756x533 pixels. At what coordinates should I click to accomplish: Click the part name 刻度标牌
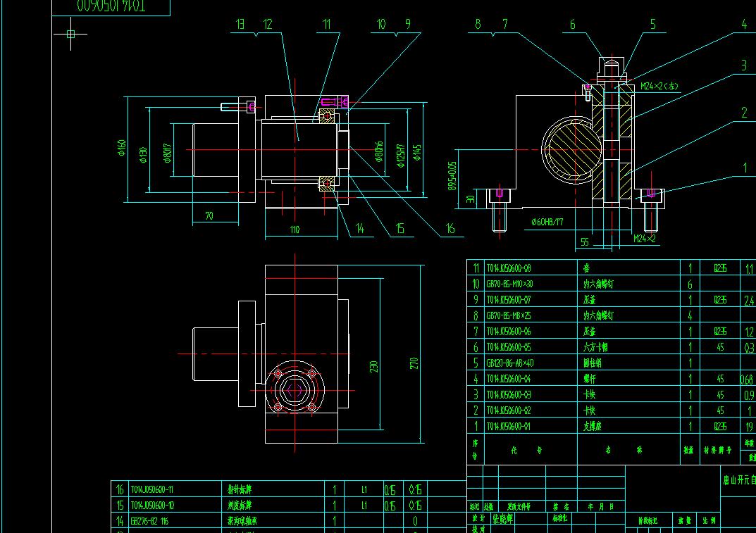tap(240, 506)
